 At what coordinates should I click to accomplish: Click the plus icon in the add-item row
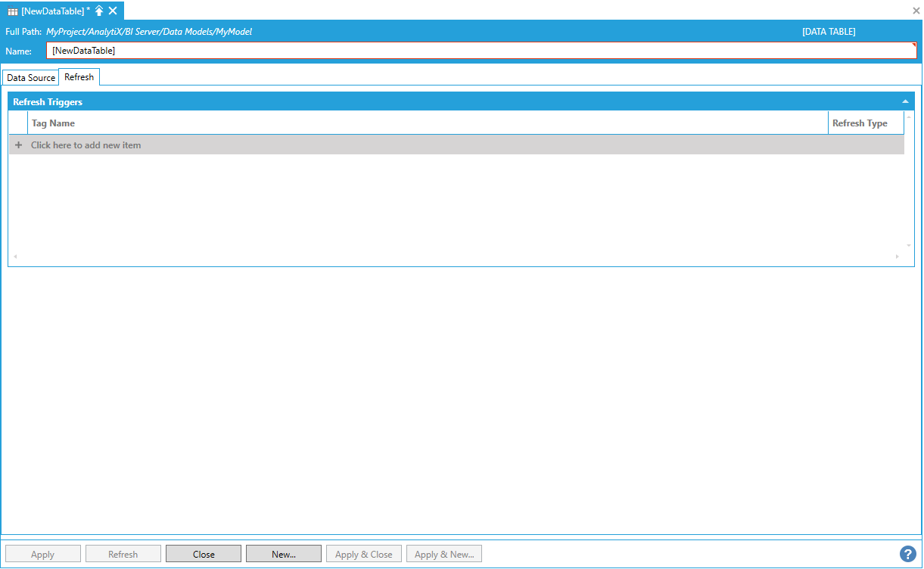[x=19, y=145]
